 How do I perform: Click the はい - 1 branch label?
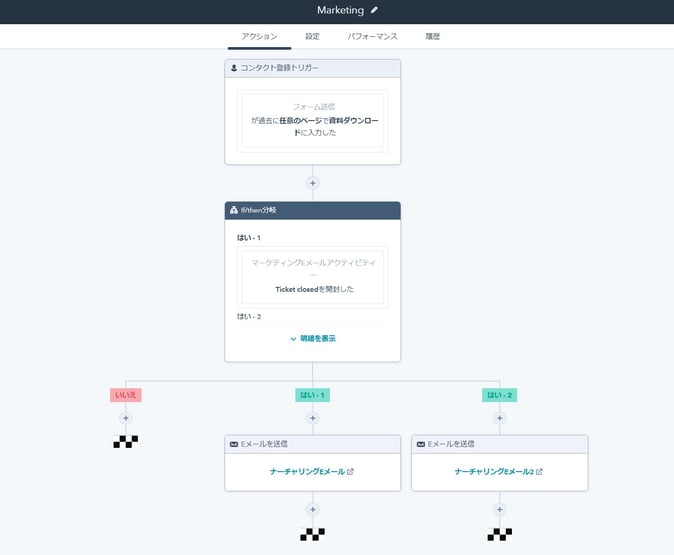point(312,395)
